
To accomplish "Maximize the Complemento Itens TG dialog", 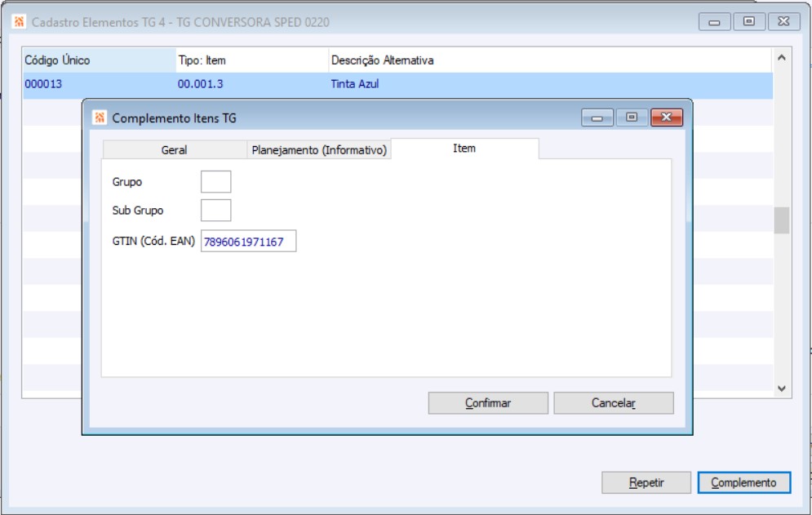I will pyautogui.click(x=632, y=118).
